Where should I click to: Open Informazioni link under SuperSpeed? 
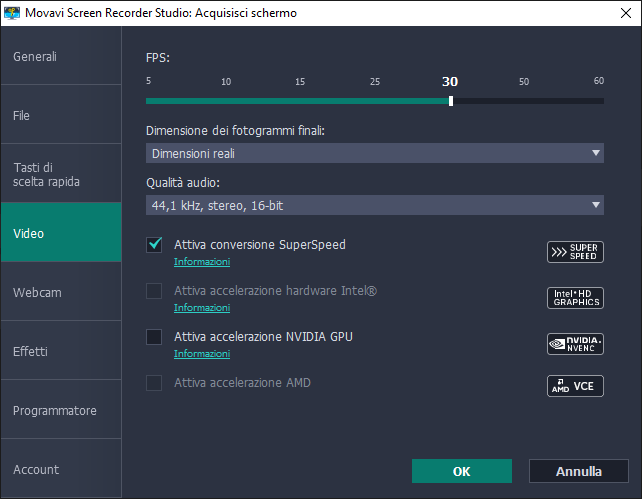202,262
